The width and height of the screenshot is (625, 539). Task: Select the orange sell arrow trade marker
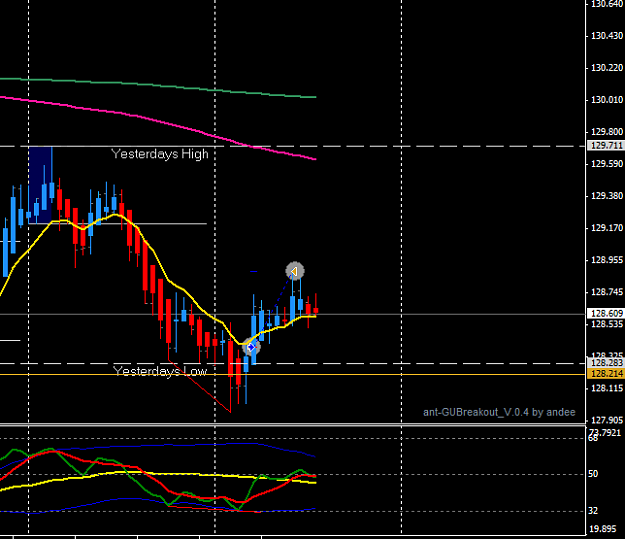coord(295,271)
